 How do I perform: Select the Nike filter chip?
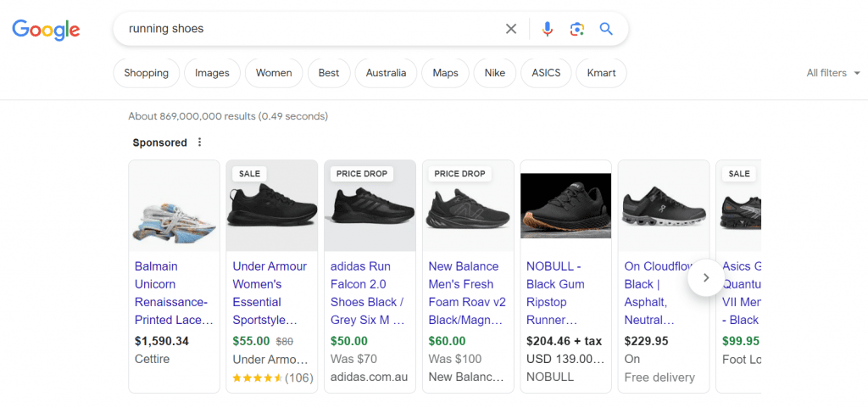495,73
